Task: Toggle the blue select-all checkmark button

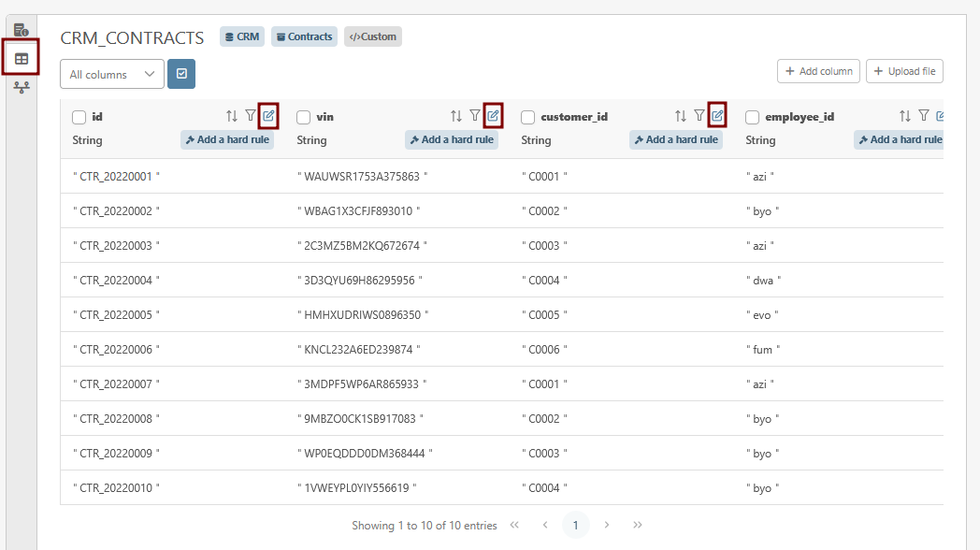Action: (x=181, y=74)
